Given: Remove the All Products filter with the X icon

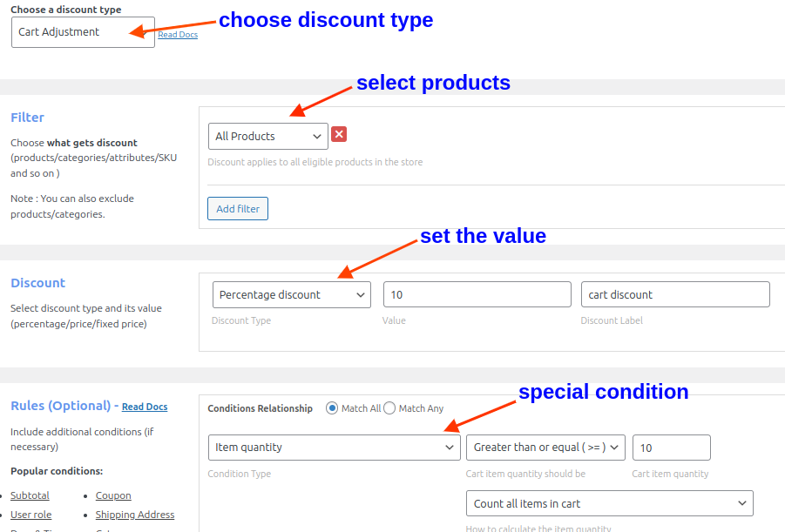Looking at the screenshot, I should tap(339, 136).
